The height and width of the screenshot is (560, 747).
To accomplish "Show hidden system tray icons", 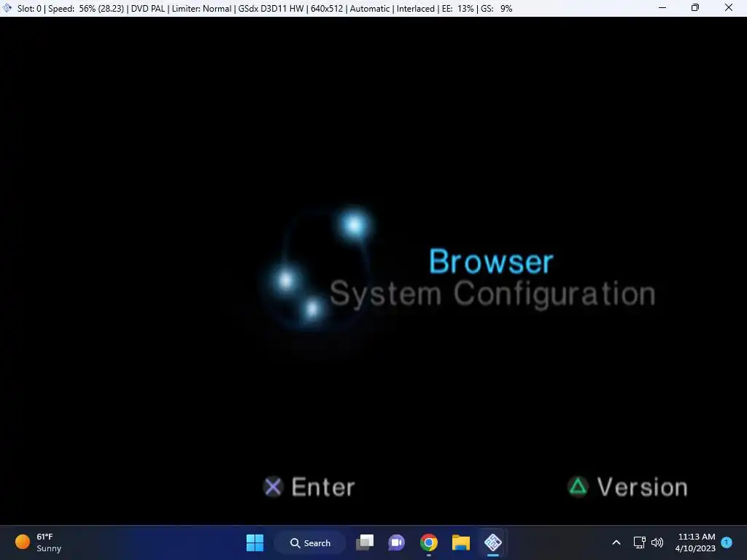I will tap(616, 542).
